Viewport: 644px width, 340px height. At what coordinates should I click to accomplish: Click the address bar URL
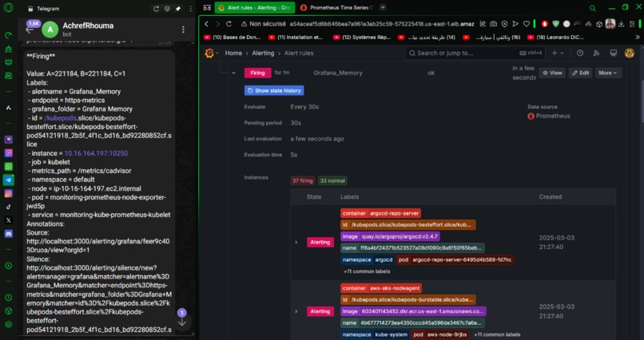(382, 24)
